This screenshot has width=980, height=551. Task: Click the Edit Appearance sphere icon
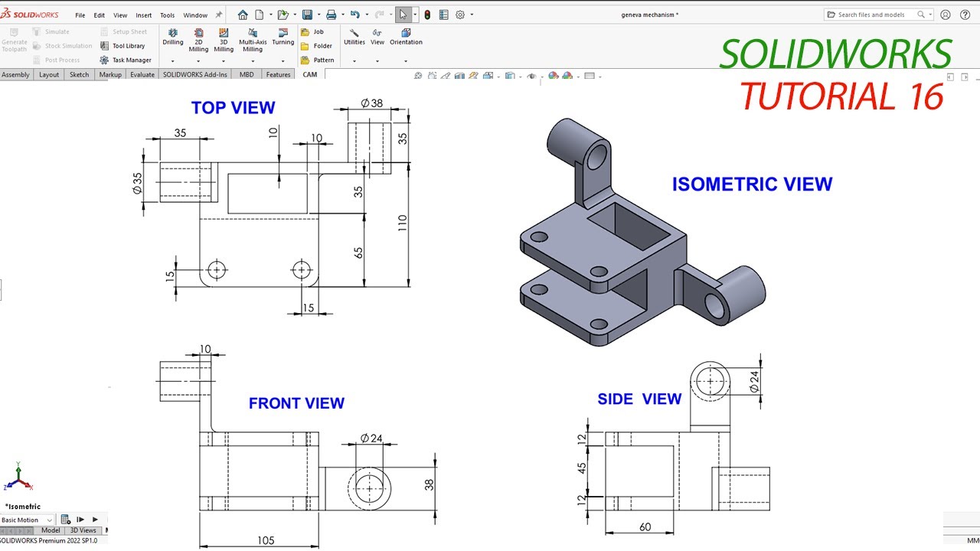point(553,76)
